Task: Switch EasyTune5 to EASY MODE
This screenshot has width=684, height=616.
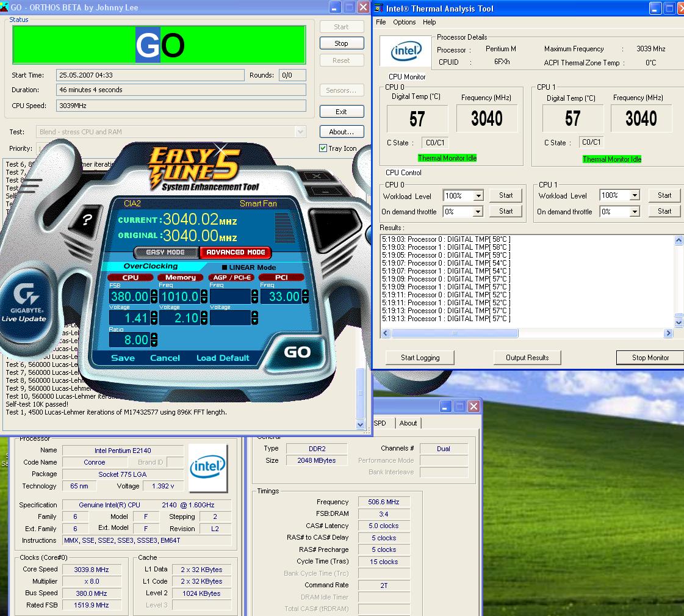Action: point(165,252)
